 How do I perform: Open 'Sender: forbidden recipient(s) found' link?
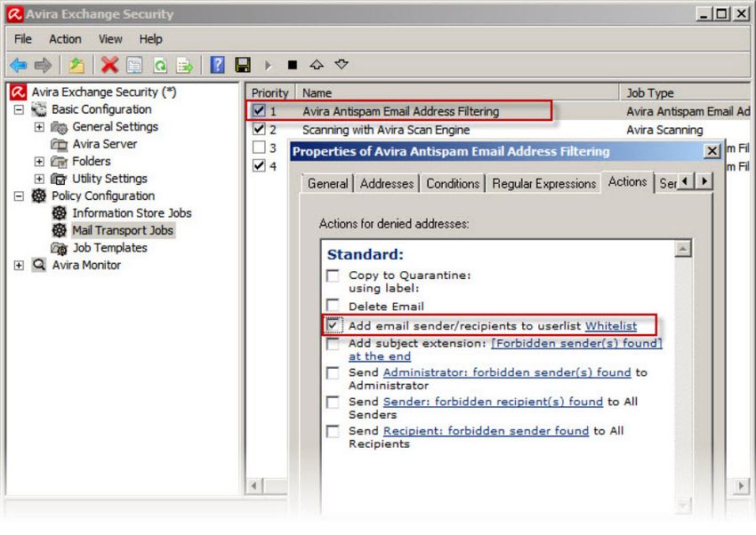pos(493,402)
